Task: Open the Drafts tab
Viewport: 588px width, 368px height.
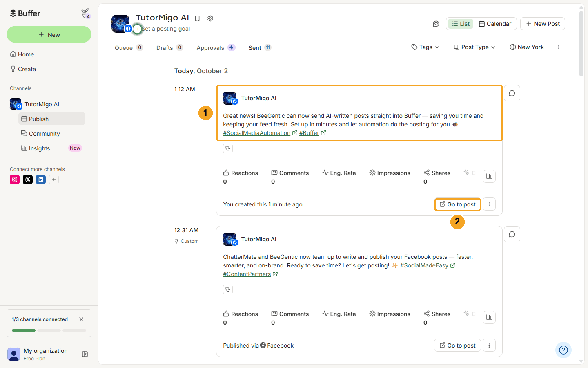Action: point(169,48)
